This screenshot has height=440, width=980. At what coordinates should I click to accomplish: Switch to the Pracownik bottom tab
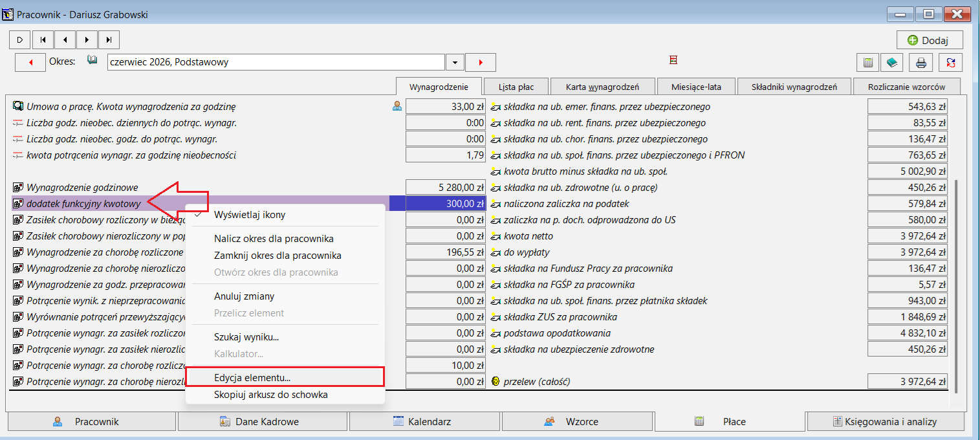[x=92, y=421]
